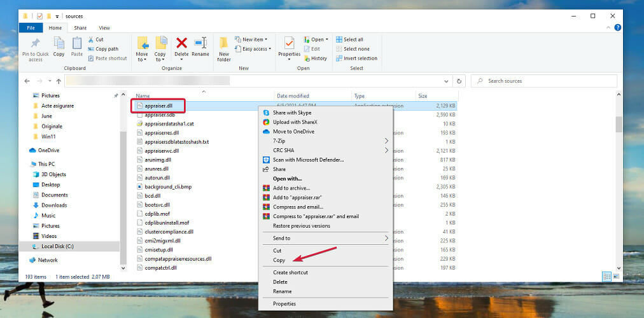644x318 pixels.
Task: Create a New folder from the ribbon
Action: coord(224,49)
